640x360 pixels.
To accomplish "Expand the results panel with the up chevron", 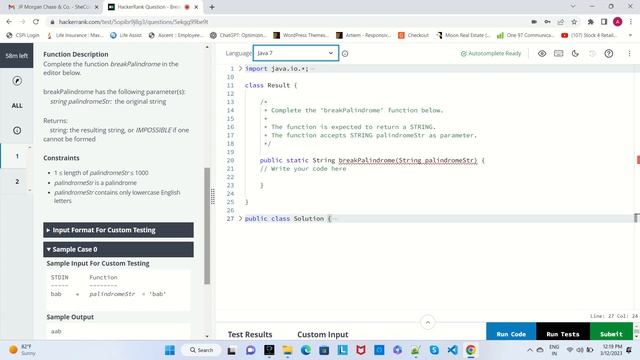I will pos(428,322).
